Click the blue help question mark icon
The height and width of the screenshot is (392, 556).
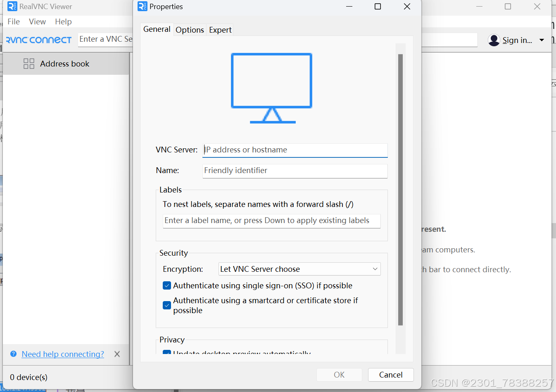tap(14, 354)
